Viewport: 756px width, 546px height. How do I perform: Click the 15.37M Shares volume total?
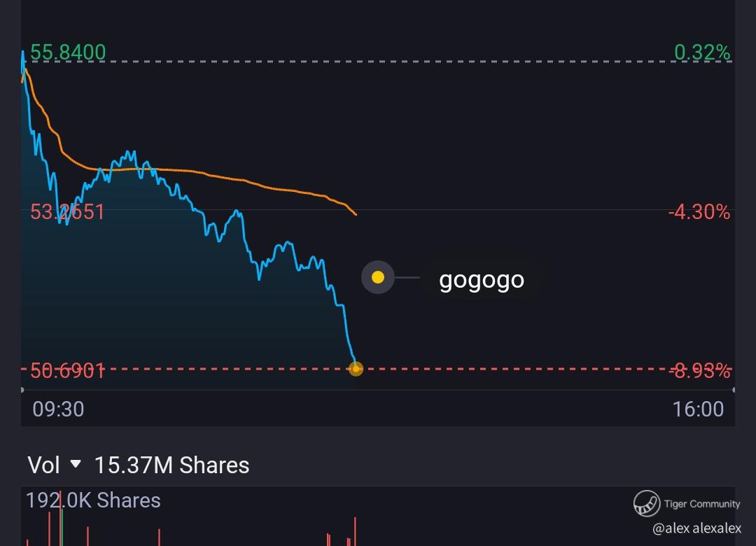[x=171, y=465]
